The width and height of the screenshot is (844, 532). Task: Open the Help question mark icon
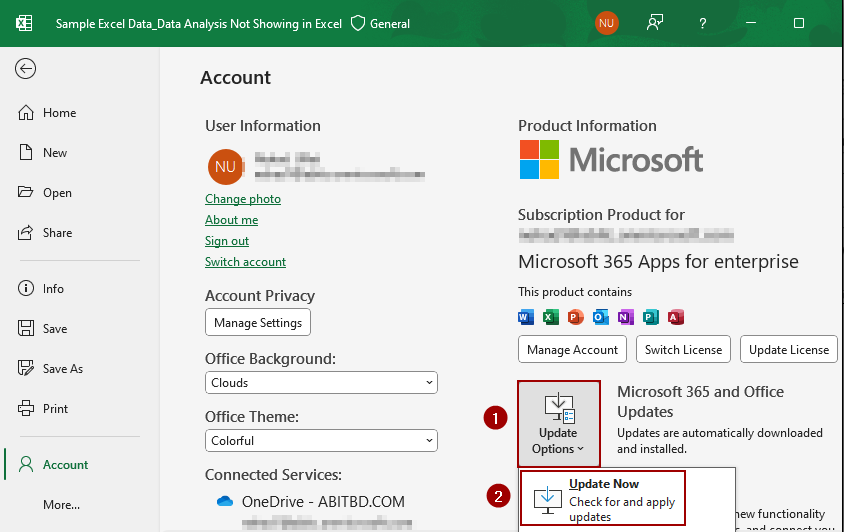[x=703, y=23]
